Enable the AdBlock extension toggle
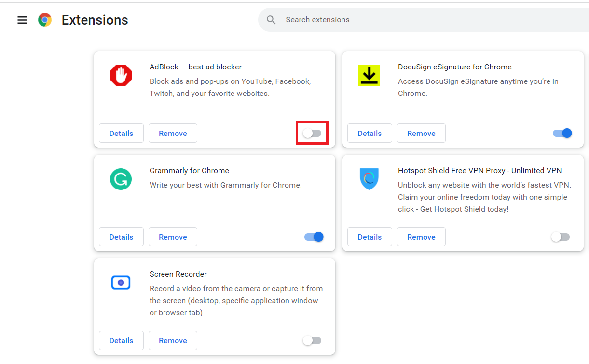589x364 pixels. 312,133
